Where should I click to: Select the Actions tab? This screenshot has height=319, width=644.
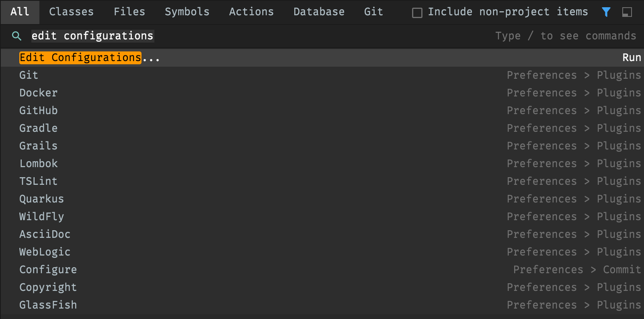[x=251, y=12]
